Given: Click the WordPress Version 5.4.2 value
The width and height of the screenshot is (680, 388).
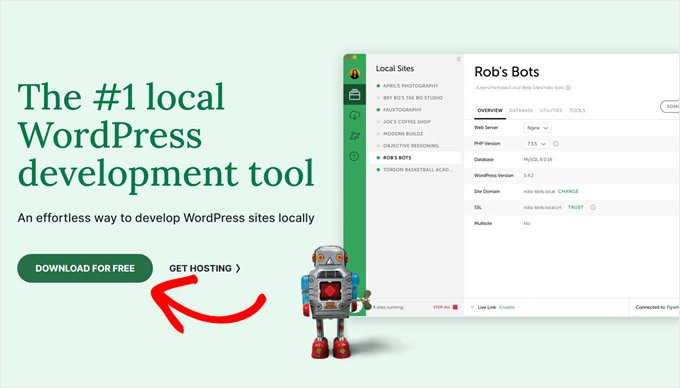Looking at the screenshot, I should [529, 176].
